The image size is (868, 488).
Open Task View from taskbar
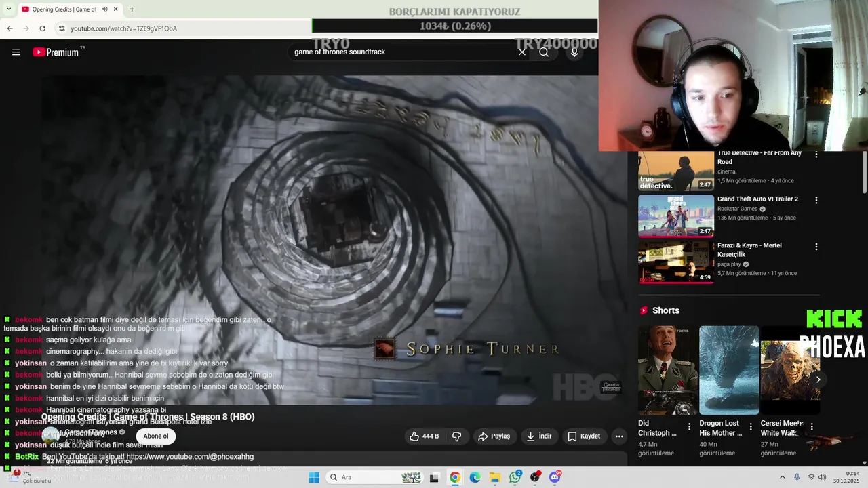435,477
